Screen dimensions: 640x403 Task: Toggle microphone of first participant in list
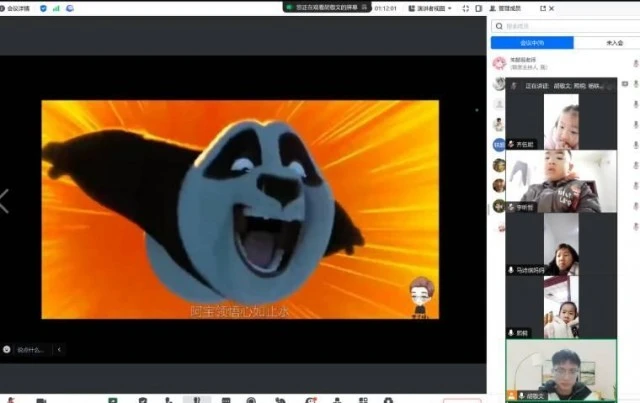635,63
